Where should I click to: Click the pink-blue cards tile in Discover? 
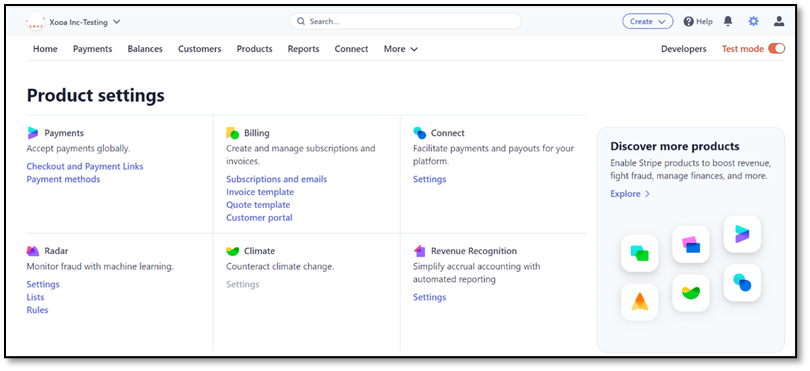click(691, 244)
